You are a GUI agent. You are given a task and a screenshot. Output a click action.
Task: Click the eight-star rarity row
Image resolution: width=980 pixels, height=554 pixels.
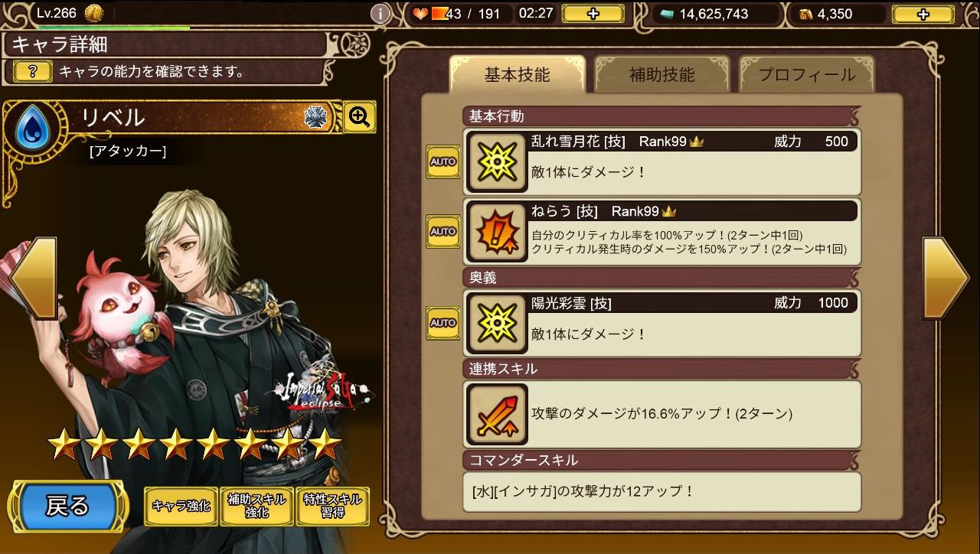(x=194, y=444)
